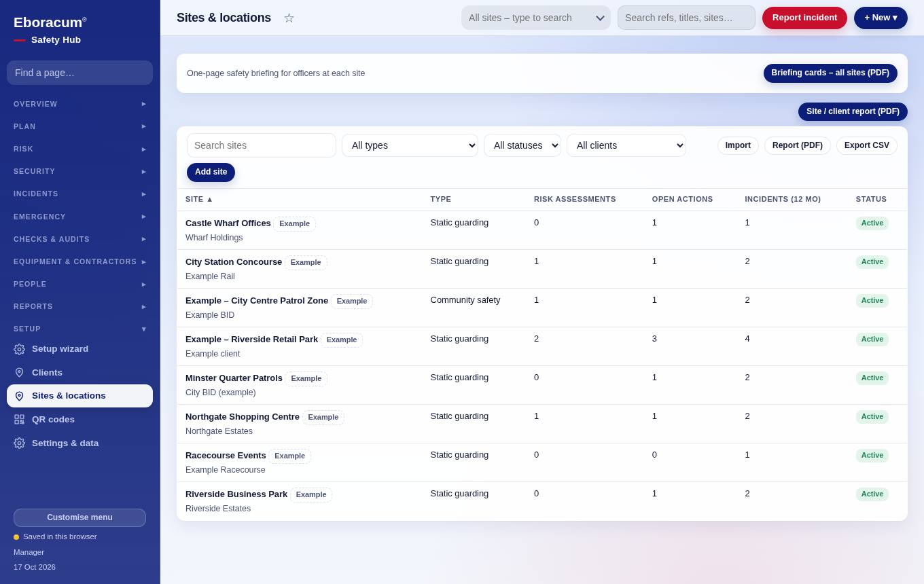Favorite this page with the star icon
This screenshot has height=584, width=924.
[289, 18]
